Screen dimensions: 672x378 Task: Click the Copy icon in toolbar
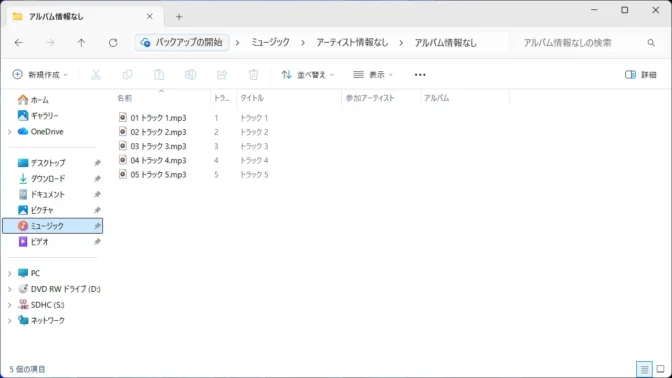(x=127, y=75)
